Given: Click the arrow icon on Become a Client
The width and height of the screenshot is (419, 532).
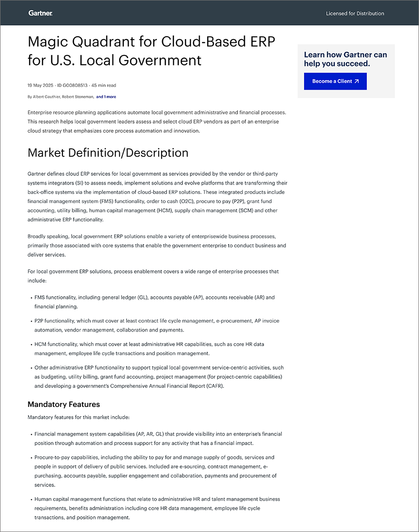Looking at the screenshot, I should 357,81.
